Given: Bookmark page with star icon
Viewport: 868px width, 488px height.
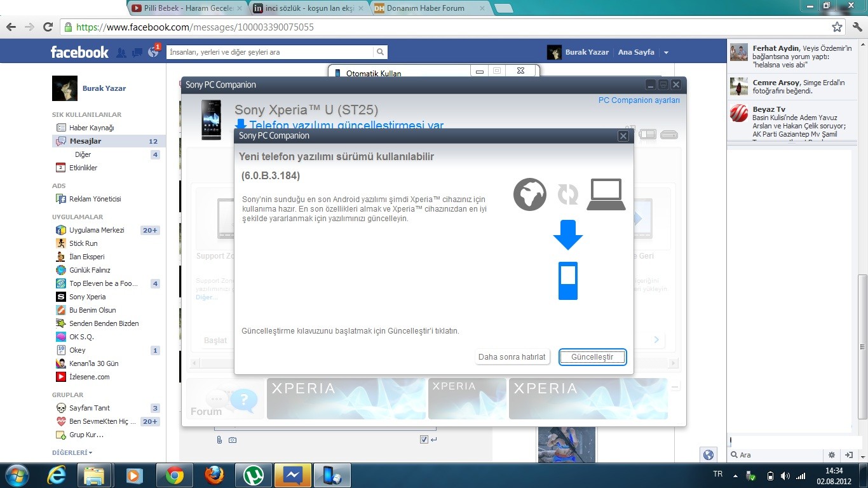Looking at the screenshot, I should coord(837,27).
